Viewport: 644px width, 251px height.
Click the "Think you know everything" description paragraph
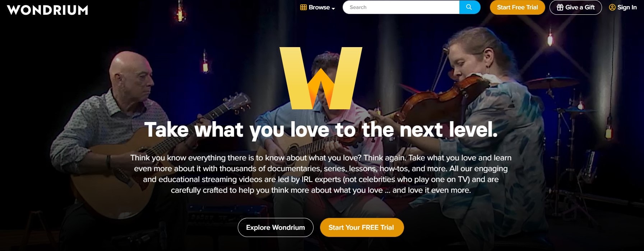[x=321, y=174]
